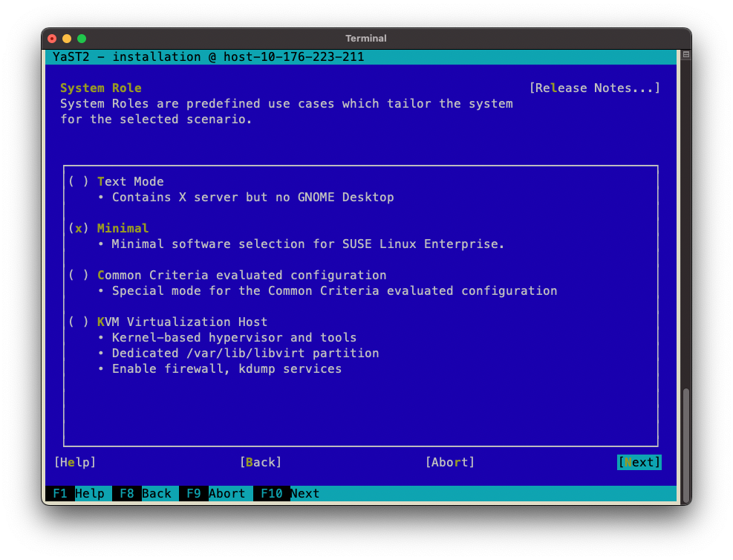Image resolution: width=733 pixels, height=560 pixels.
Task: Click the YaST2 installation header line
Action: click(208, 57)
